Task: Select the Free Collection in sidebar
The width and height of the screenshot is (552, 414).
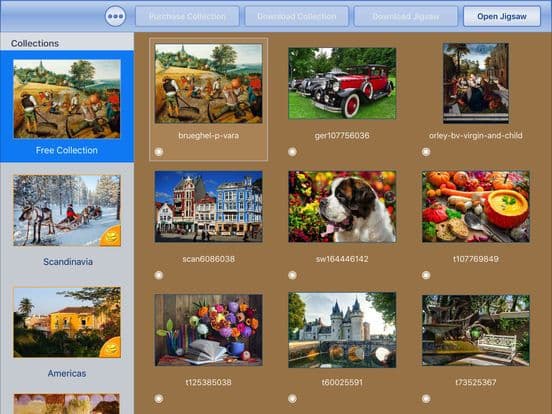Action: [67, 106]
